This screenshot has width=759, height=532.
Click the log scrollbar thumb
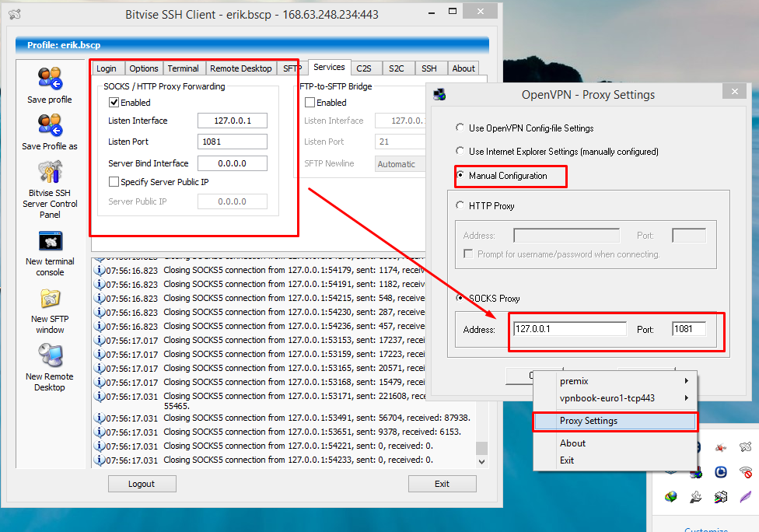[481, 448]
